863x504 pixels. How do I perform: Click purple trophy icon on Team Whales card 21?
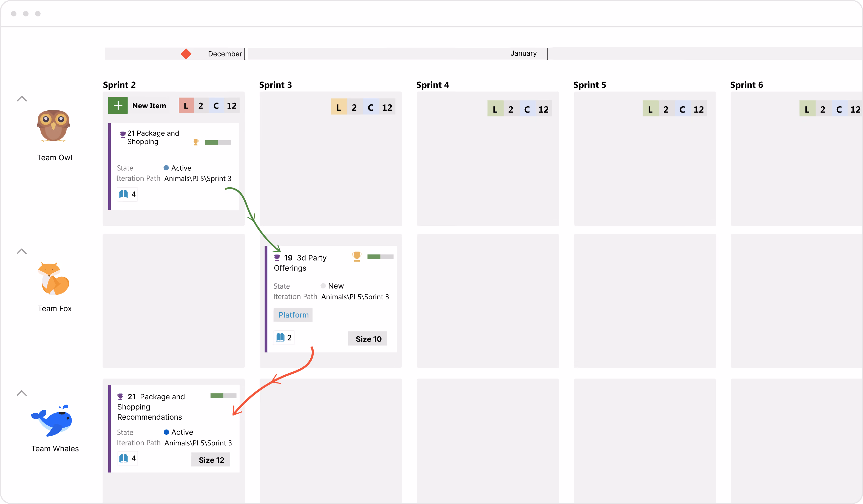[x=120, y=397]
